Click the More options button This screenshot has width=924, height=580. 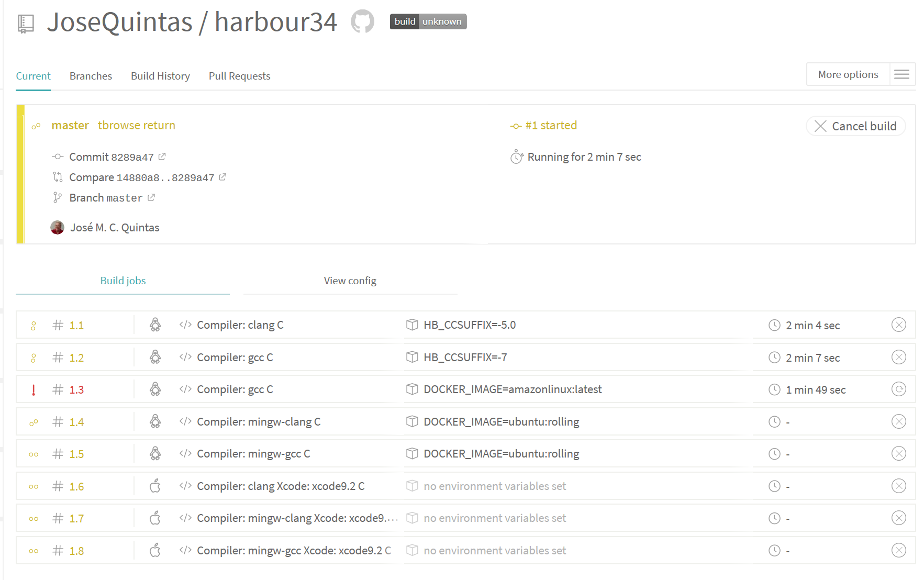point(848,74)
